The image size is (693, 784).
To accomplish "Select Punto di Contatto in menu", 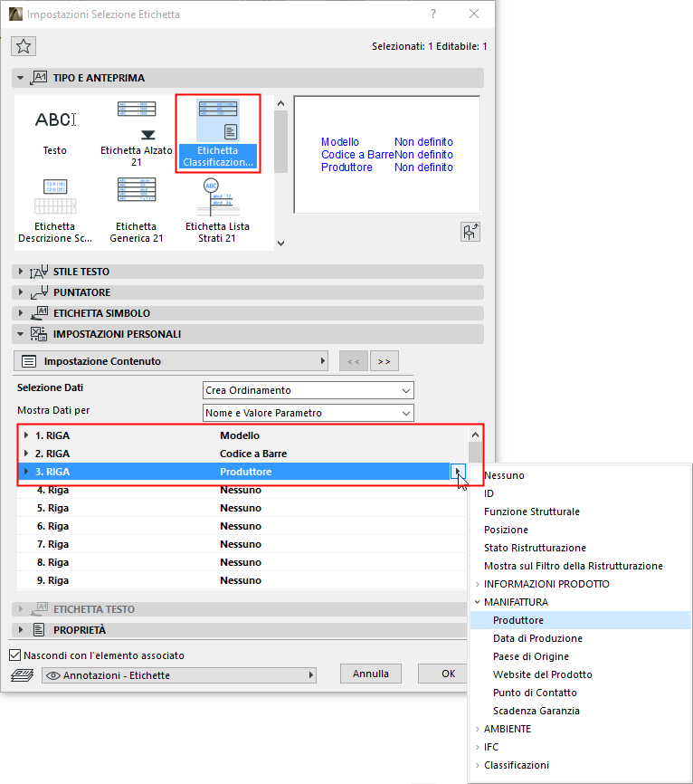I will 580,693.
